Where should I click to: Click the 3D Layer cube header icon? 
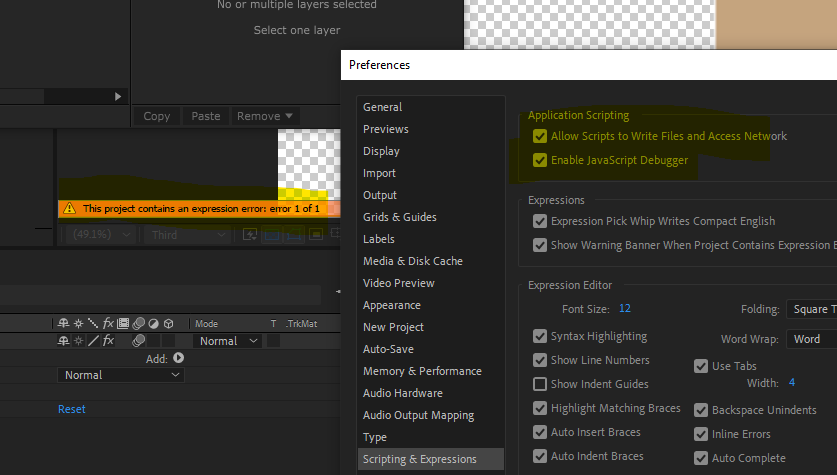[169, 323]
